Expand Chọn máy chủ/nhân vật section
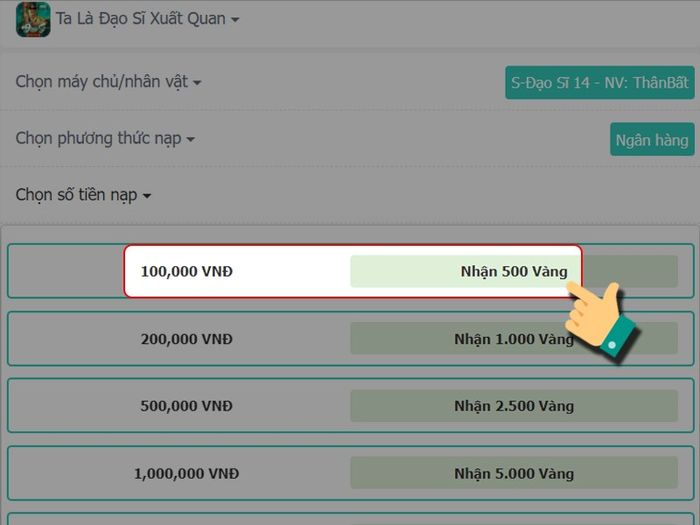This screenshot has width=700, height=525. coord(108,82)
